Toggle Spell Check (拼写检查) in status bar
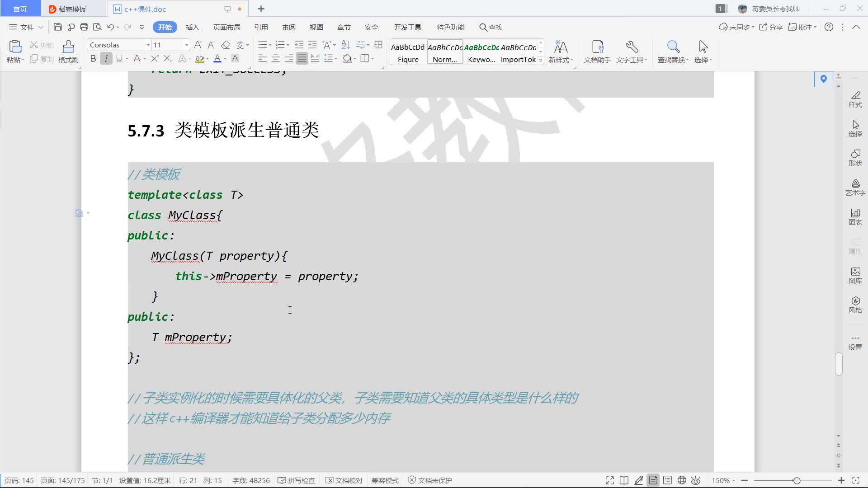 click(x=297, y=480)
